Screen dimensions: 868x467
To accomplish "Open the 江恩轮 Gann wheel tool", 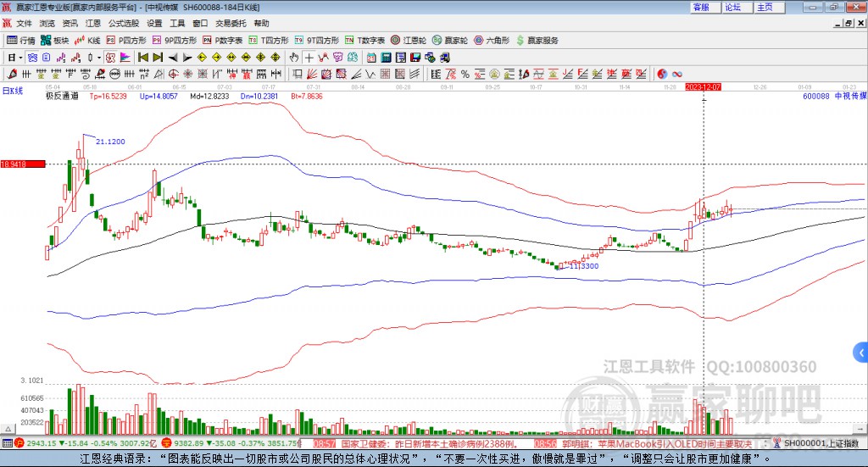I will (408, 41).
